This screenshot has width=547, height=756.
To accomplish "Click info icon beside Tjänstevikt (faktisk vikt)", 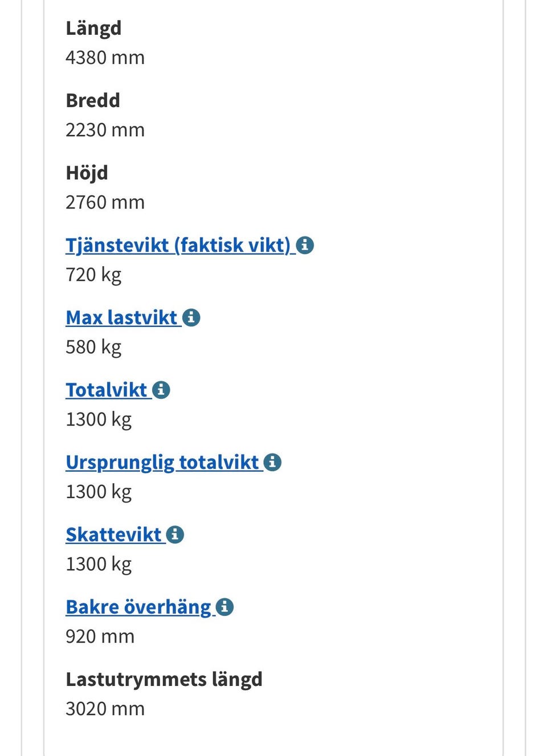I will click(x=305, y=245).
